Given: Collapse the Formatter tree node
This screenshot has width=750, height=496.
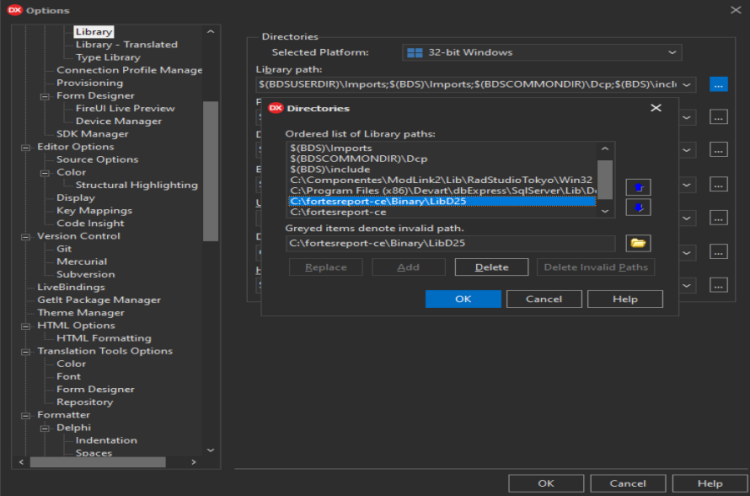Looking at the screenshot, I should coord(25,416).
